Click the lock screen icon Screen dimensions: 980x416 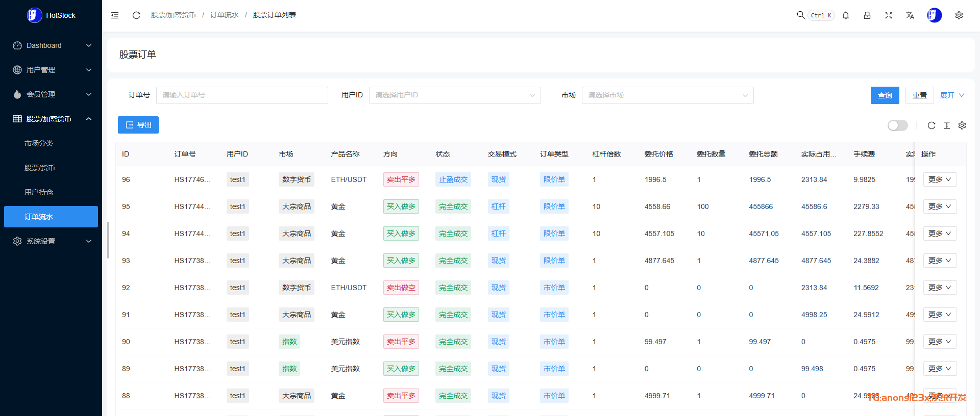[867, 15]
